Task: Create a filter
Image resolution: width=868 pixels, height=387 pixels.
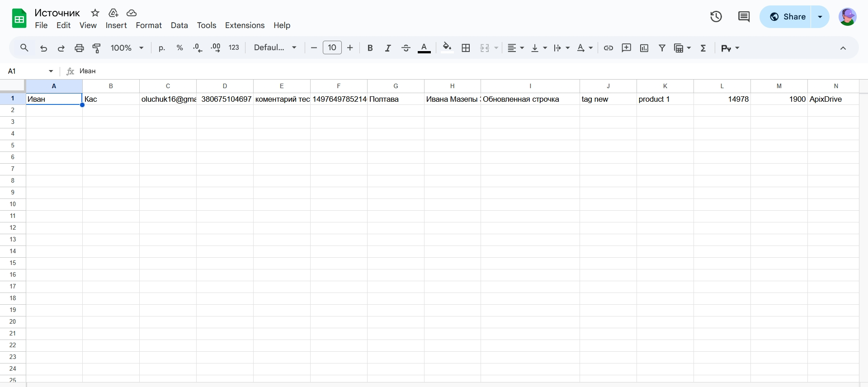Action: [662, 48]
